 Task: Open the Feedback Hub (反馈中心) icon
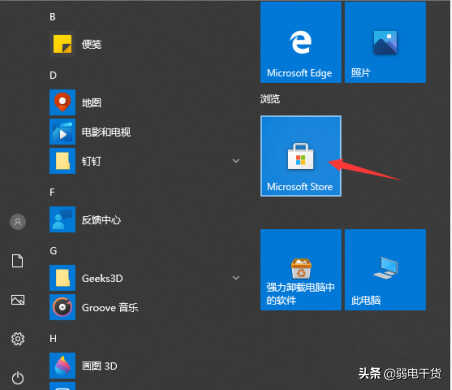63,219
